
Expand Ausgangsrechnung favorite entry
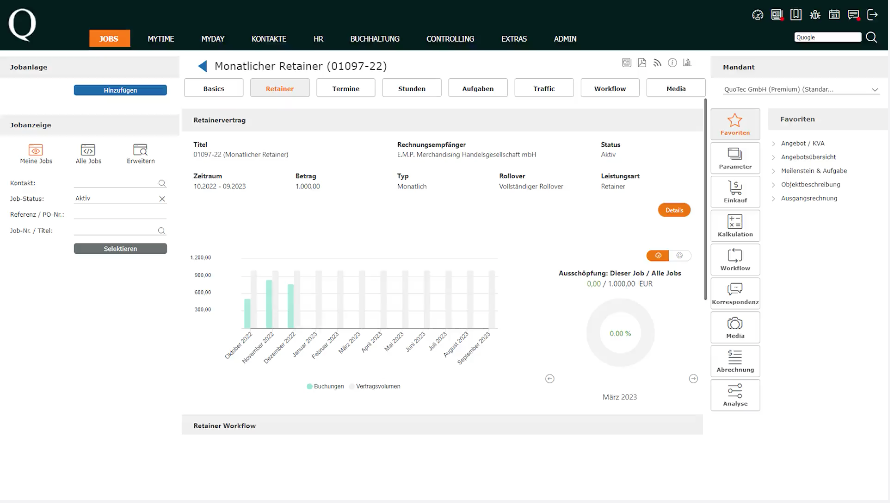(x=810, y=198)
